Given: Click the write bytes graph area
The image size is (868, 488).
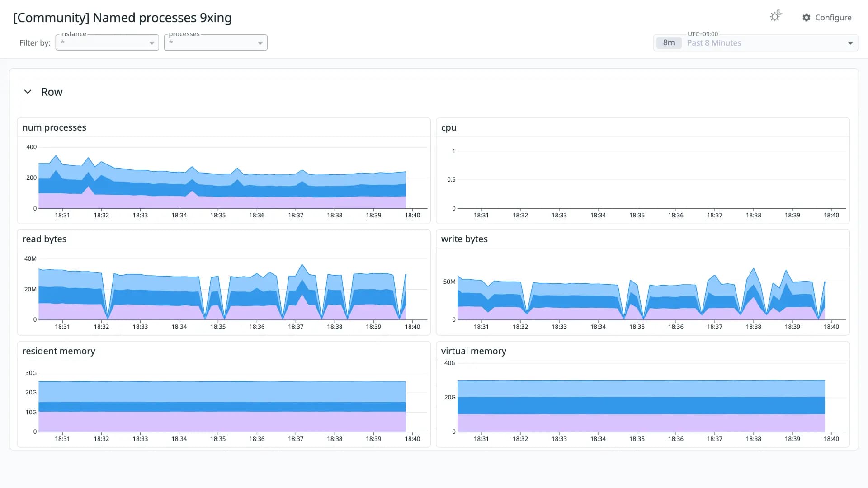Looking at the screenshot, I should 651,288.
